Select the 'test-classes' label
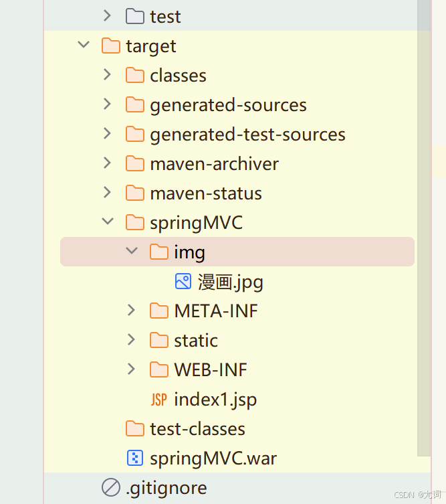This screenshot has height=504, width=446. 197,429
